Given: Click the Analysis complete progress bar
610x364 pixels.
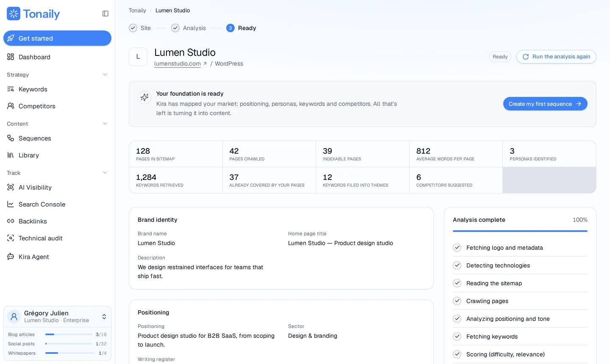Looking at the screenshot, I should 520,231.
